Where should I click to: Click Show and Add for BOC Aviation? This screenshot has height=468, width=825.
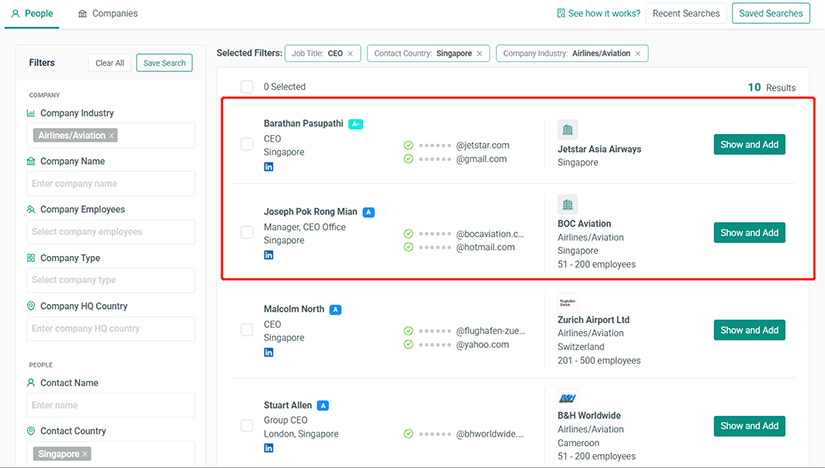[749, 233]
